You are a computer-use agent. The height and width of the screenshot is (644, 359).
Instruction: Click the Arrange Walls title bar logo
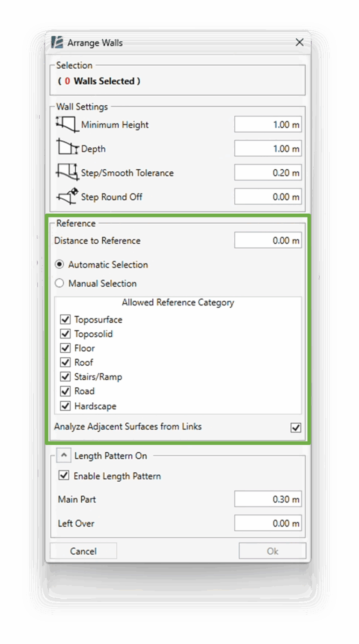(57, 43)
